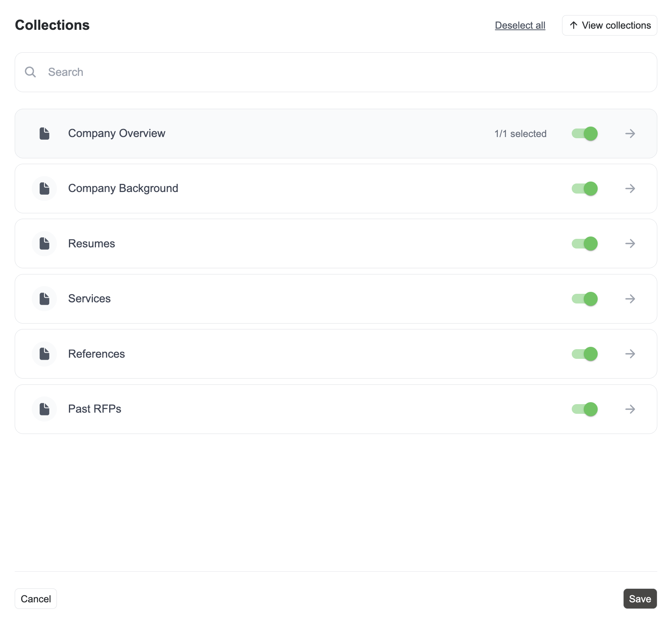This screenshot has height=624, width=672.
Task: Open the References collection arrow
Action: click(x=630, y=354)
